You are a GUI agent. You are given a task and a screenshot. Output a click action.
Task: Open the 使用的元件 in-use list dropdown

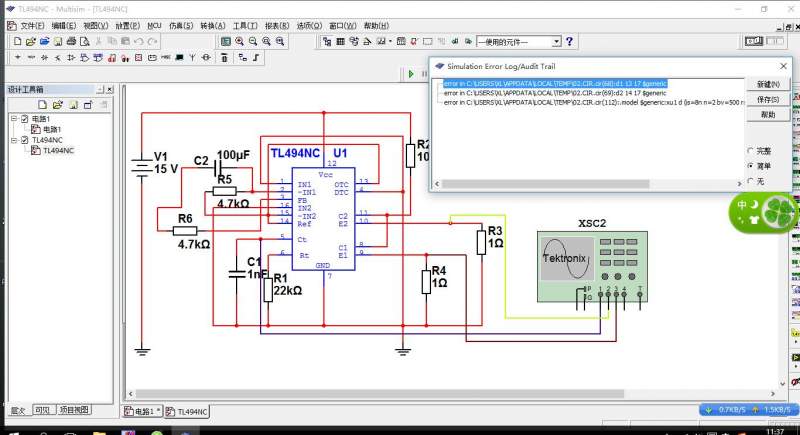[557, 42]
